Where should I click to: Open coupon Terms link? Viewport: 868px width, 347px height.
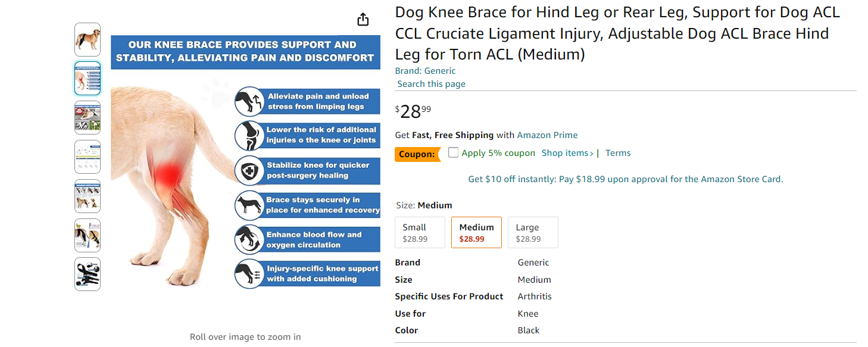(x=618, y=153)
